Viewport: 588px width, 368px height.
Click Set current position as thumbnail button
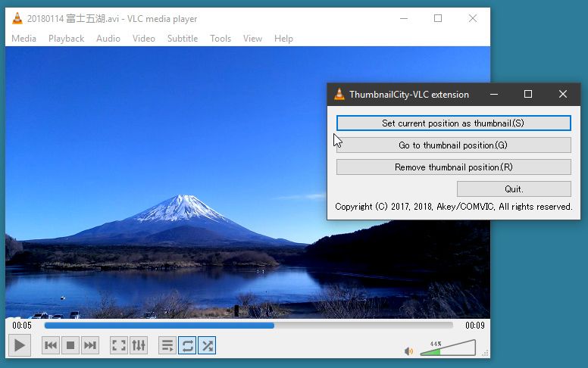tap(453, 123)
